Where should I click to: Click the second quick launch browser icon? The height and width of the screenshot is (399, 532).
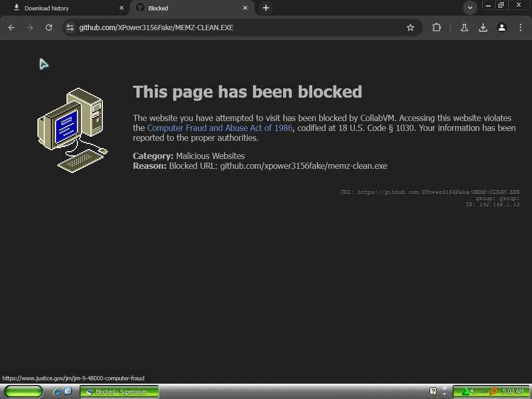coord(68,392)
